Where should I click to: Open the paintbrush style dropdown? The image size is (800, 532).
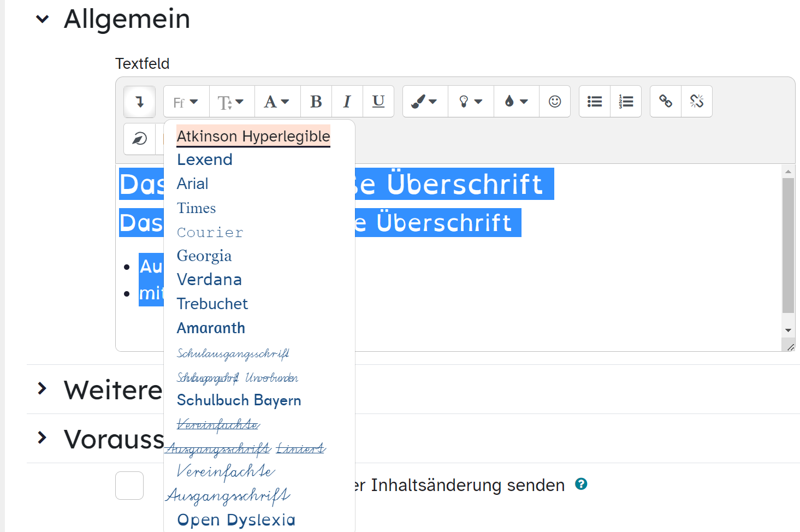point(425,102)
